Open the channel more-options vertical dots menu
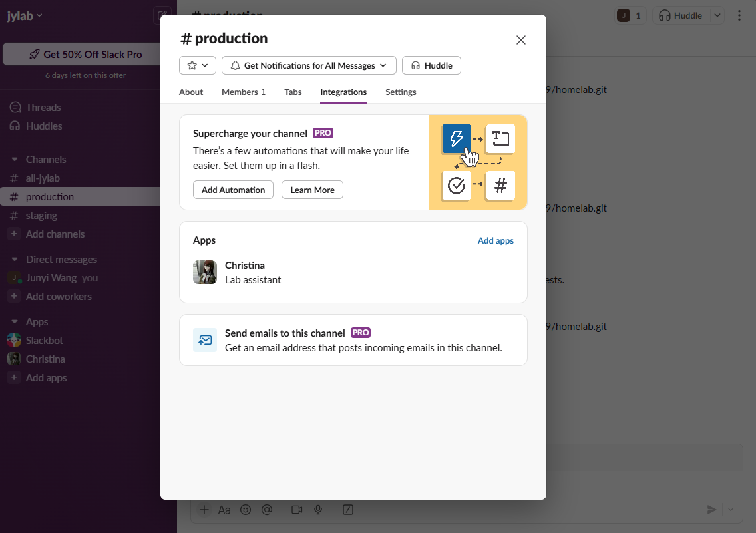The width and height of the screenshot is (756, 533). [x=739, y=15]
